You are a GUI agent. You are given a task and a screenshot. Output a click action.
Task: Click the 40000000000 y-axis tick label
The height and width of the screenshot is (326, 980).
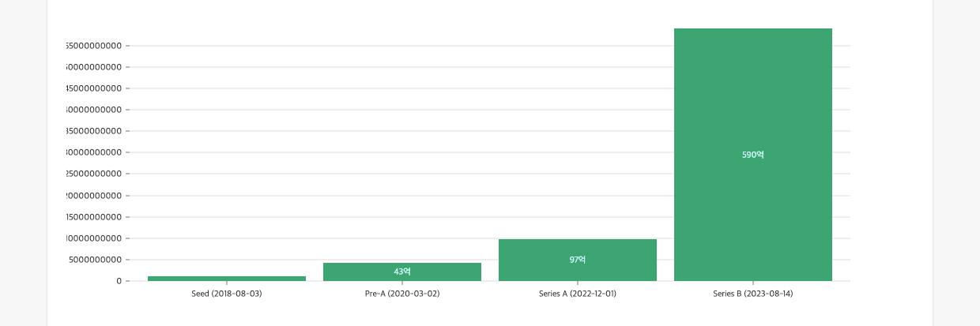click(x=94, y=110)
